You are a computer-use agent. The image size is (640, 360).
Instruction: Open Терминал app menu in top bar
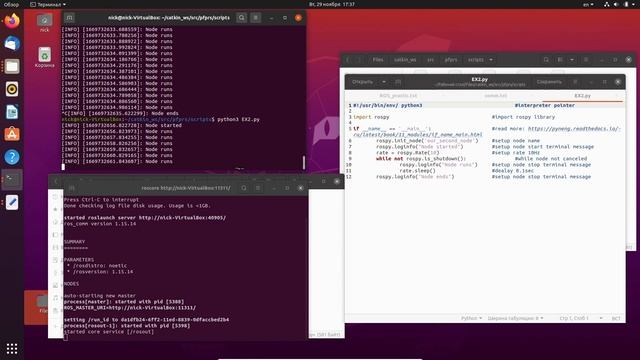tap(48, 4)
